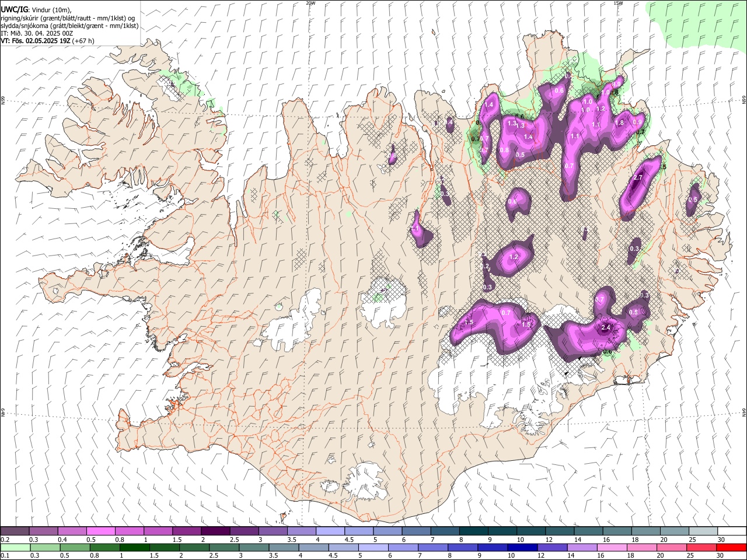Pick the bright red rain swatch above 30

[x=730, y=547]
